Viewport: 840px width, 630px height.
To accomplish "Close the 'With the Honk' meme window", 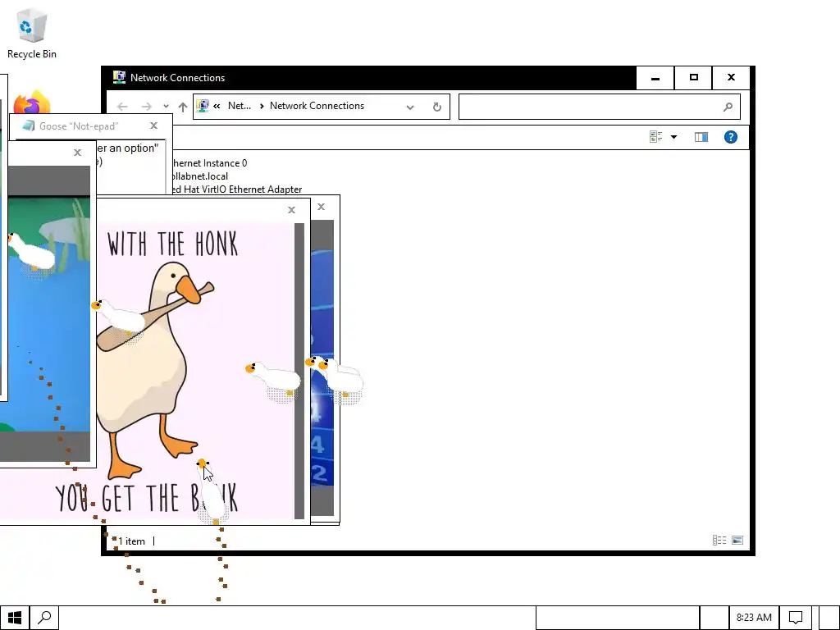I will [x=291, y=210].
